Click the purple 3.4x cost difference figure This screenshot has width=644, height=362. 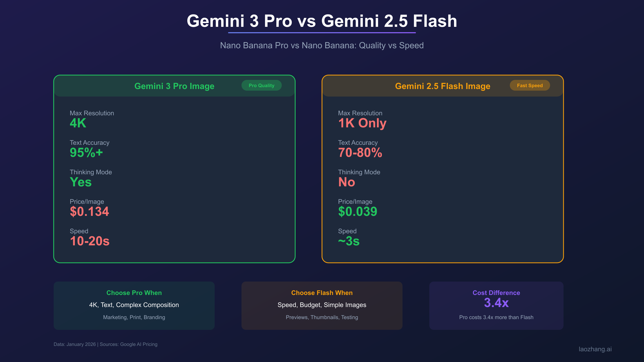(496, 303)
